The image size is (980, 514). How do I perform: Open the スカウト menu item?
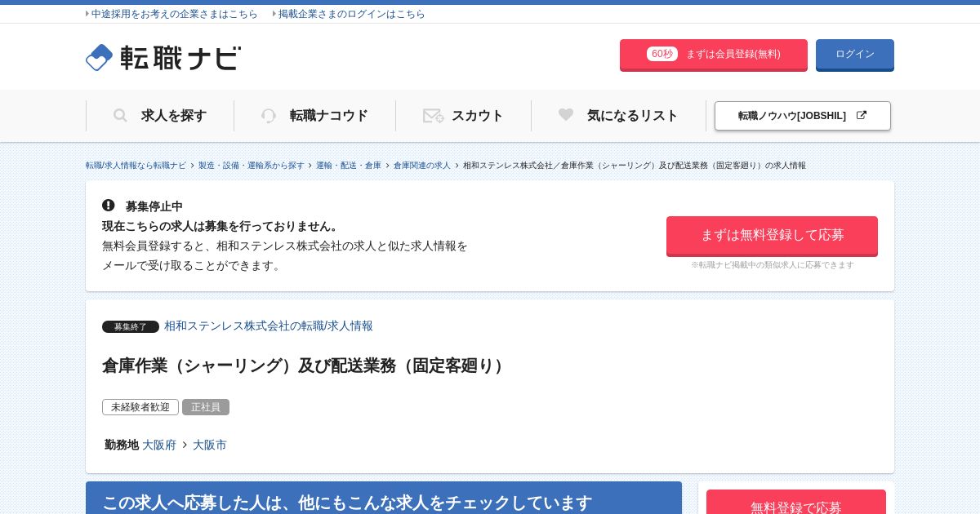[464, 116]
